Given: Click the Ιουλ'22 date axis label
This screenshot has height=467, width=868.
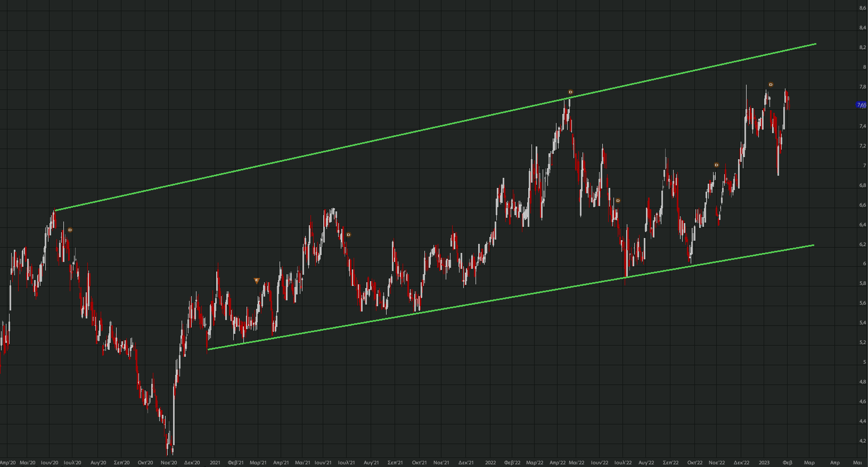Looking at the screenshot, I should (x=623, y=463).
